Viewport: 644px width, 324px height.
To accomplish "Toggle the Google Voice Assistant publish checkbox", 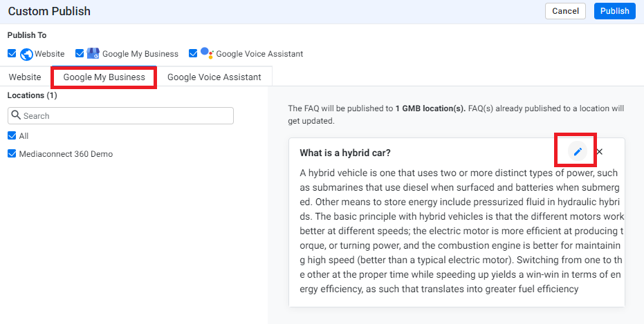I will [x=193, y=53].
